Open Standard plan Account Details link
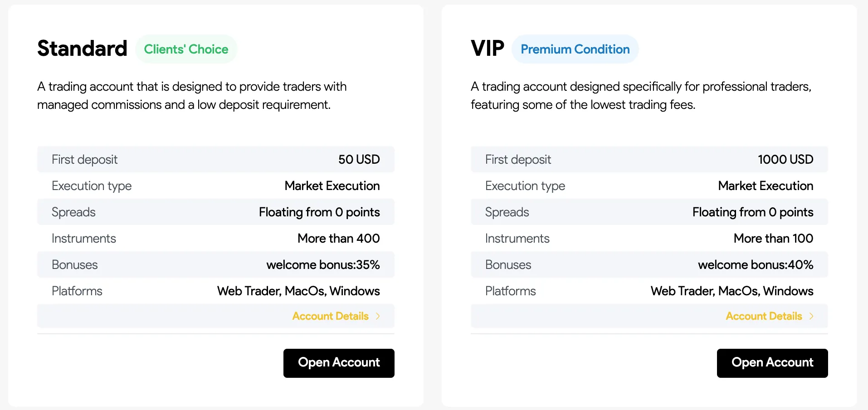Screen dimensions: 868x410 (331, 316)
